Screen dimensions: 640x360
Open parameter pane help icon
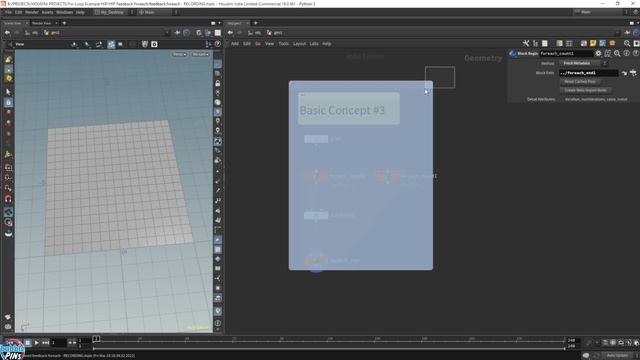[636, 53]
